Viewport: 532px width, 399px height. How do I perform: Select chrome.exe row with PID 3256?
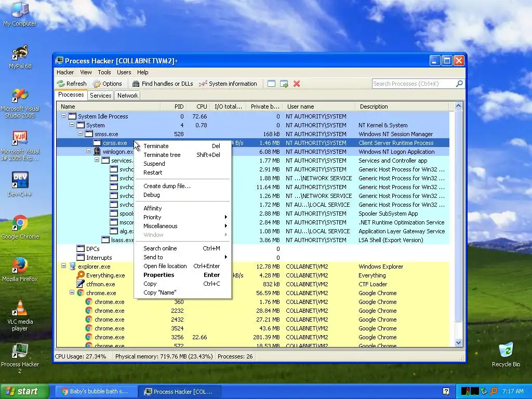[x=253, y=337]
